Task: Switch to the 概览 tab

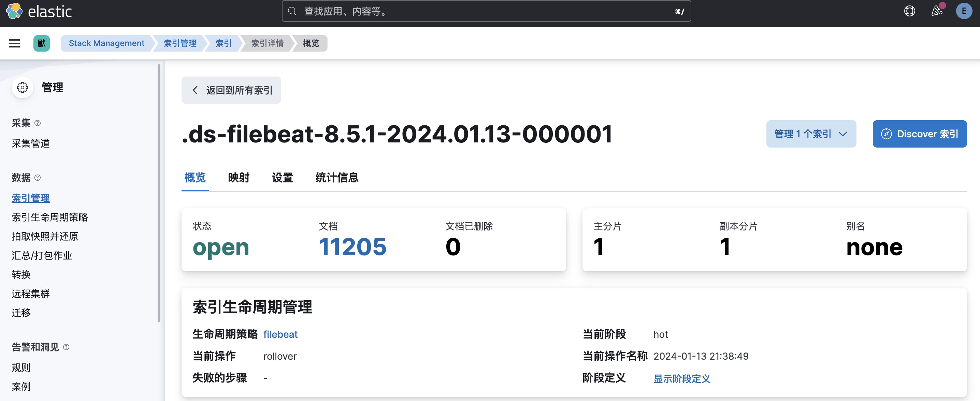Action: pyautogui.click(x=195, y=178)
